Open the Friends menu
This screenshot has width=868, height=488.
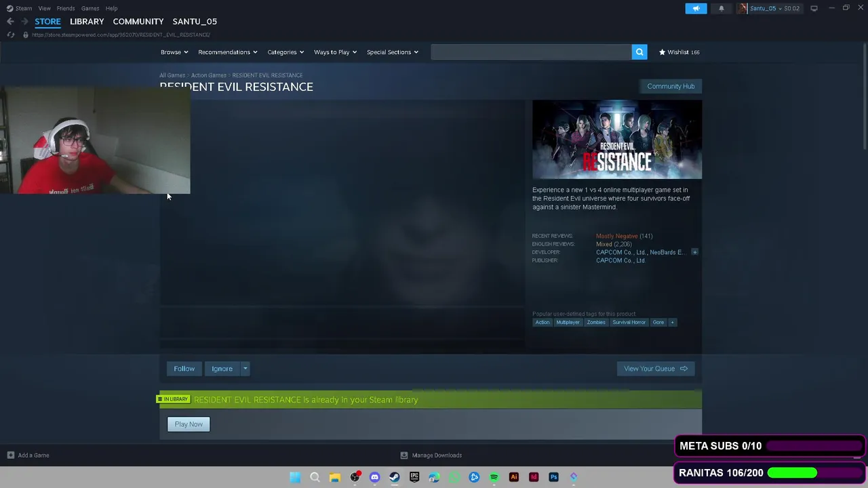tap(66, 8)
